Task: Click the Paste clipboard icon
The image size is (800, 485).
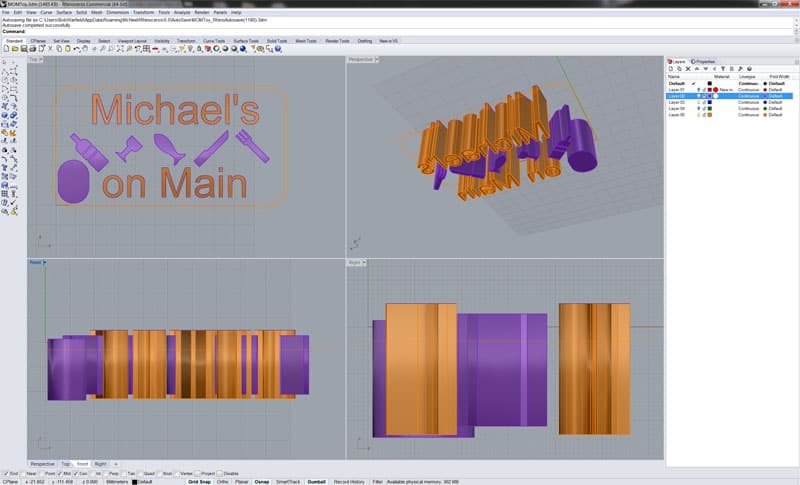Action: [68, 48]
